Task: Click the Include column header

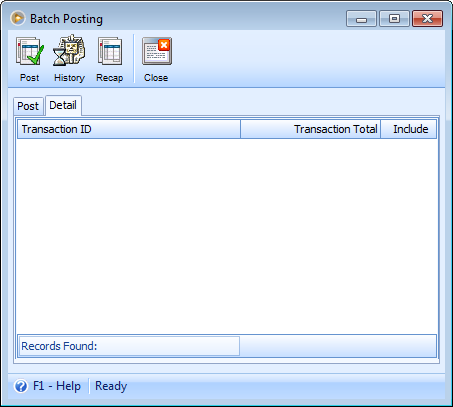Action: (409, 129)
